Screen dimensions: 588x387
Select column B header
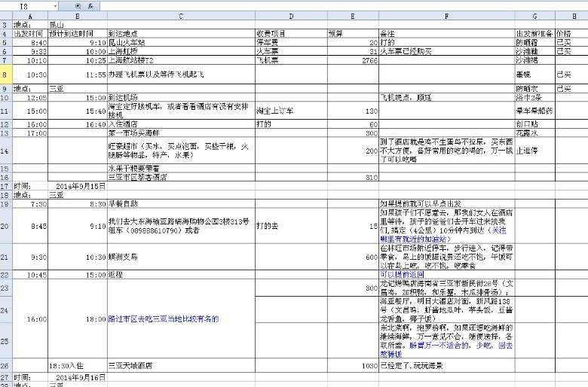click(x=78, y=16)
